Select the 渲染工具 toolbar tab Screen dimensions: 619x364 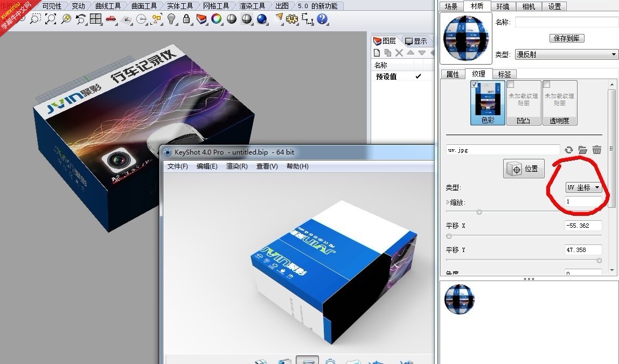(x=252, y=6)
